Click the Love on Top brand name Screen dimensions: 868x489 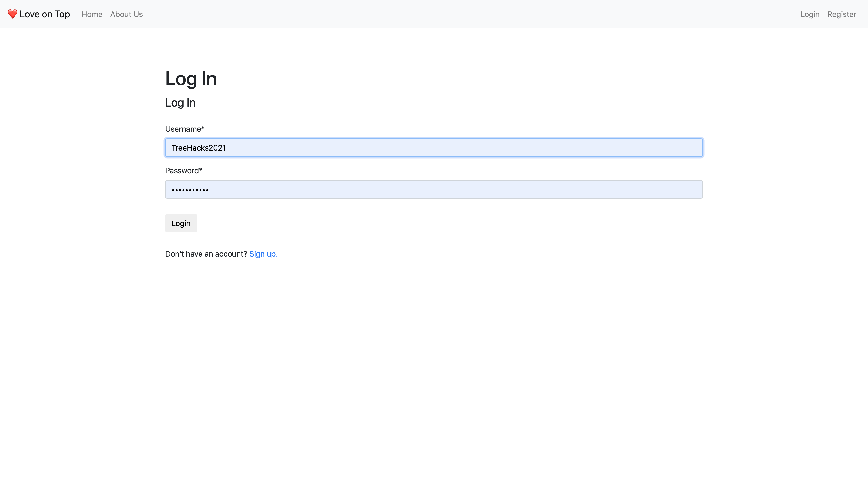tap(45, 14)
